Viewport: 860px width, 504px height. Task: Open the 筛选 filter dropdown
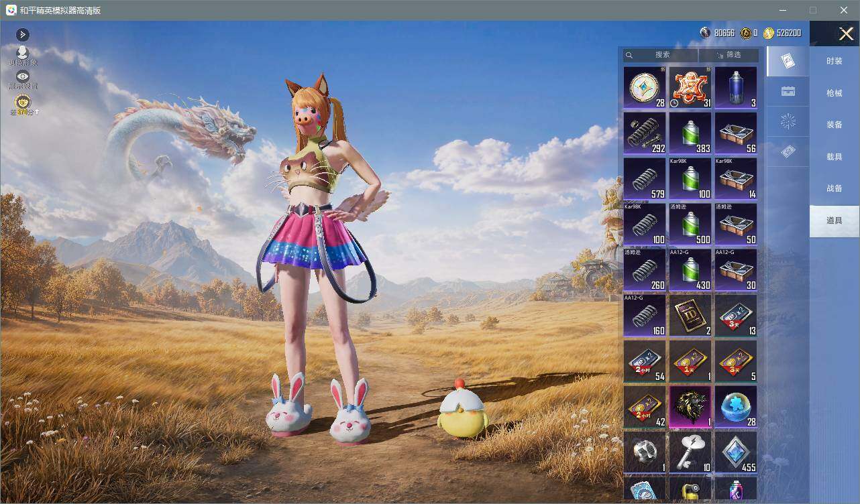pos(729,55)
